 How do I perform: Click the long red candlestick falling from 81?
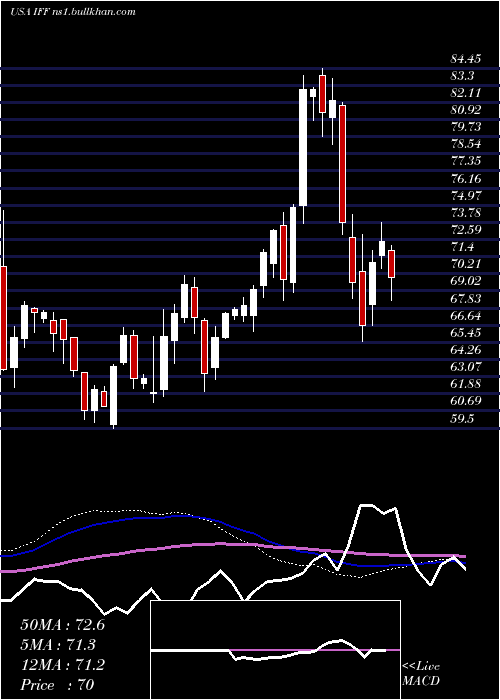[x=342, y=164]
